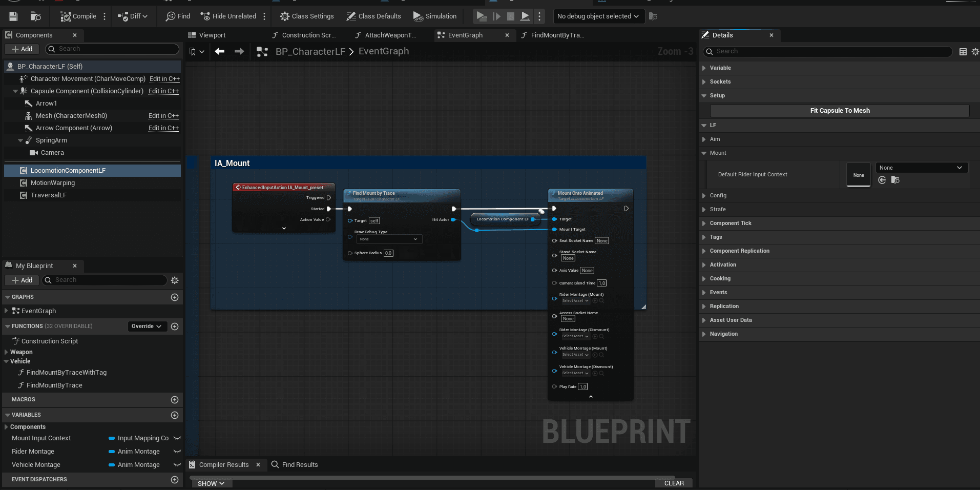Open the FindMountByTrace graph tab

click(x=557, y=35)
